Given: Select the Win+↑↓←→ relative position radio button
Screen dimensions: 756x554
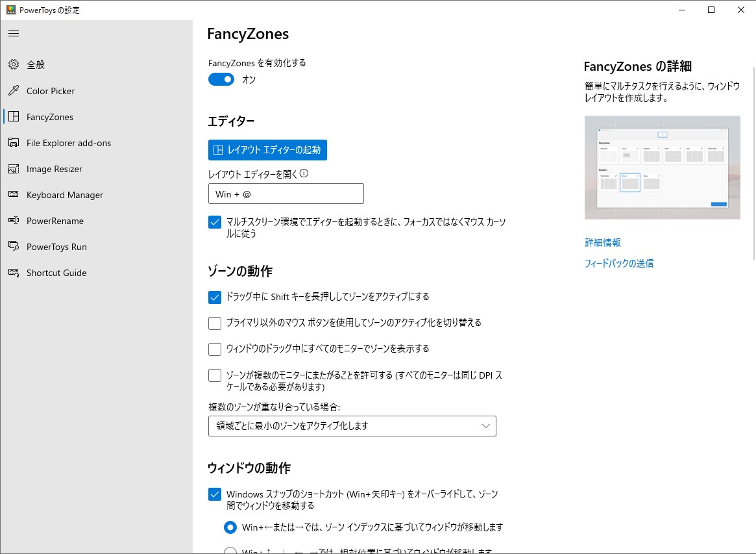Looking at the screenshot, I should (230, 551).
